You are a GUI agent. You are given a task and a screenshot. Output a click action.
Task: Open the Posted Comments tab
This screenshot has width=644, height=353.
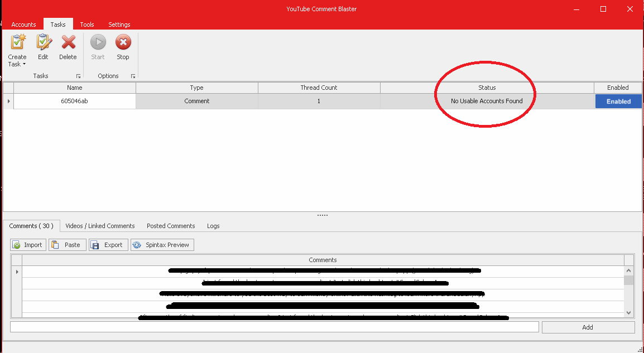tap(171, 226)
